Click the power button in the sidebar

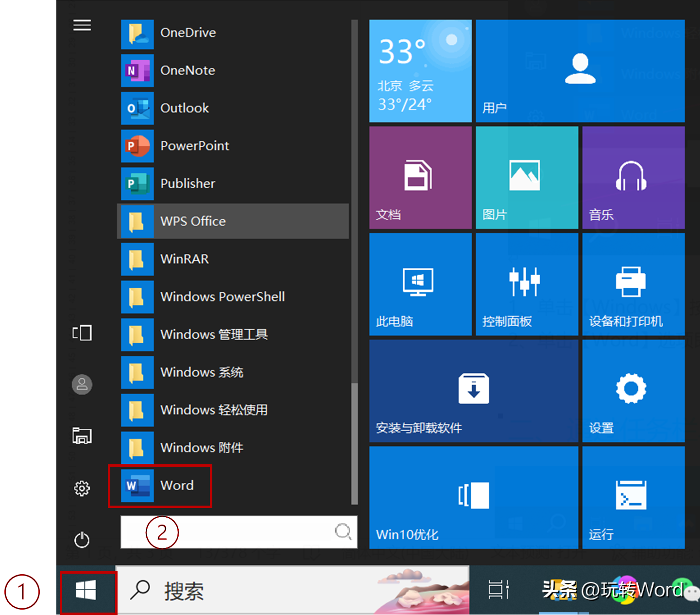click(x=82, y=540)
